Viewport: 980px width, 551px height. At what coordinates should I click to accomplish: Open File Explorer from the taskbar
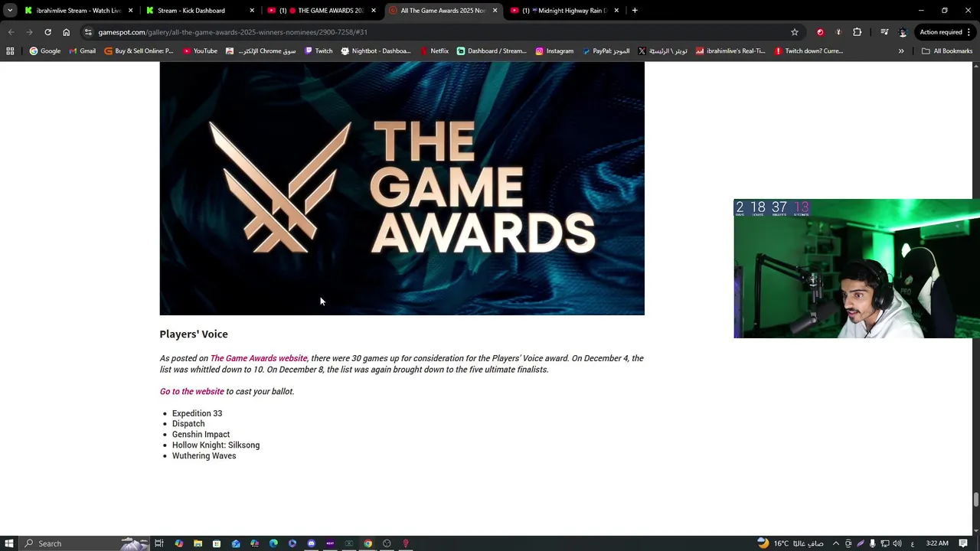pyautogui.click(x=198, y=543)
